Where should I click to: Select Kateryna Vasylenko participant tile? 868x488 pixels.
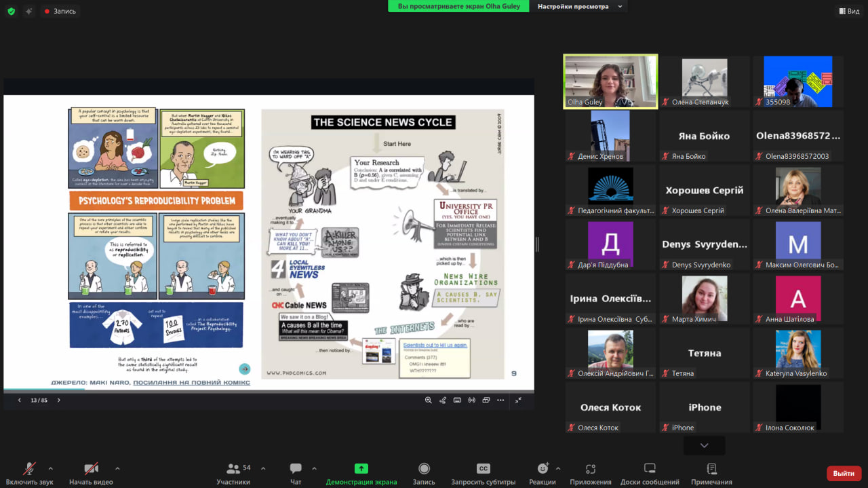[798, 353]
